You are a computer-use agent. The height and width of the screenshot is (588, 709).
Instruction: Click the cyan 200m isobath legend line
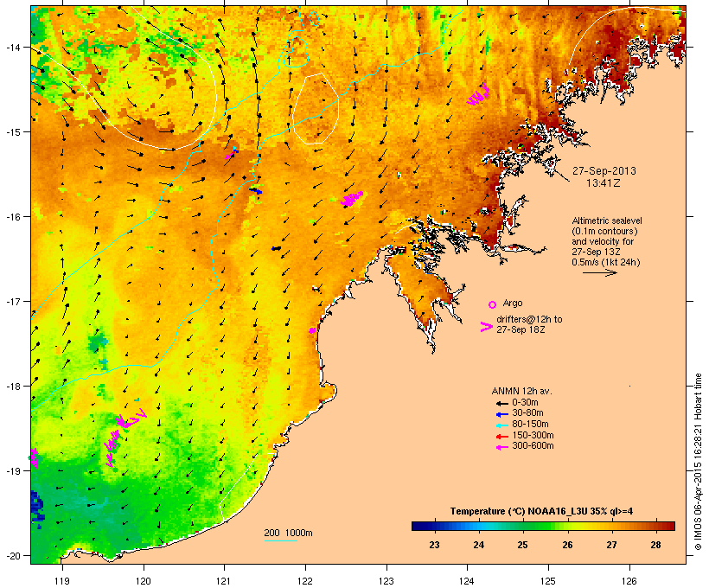[x=280, y=540]
